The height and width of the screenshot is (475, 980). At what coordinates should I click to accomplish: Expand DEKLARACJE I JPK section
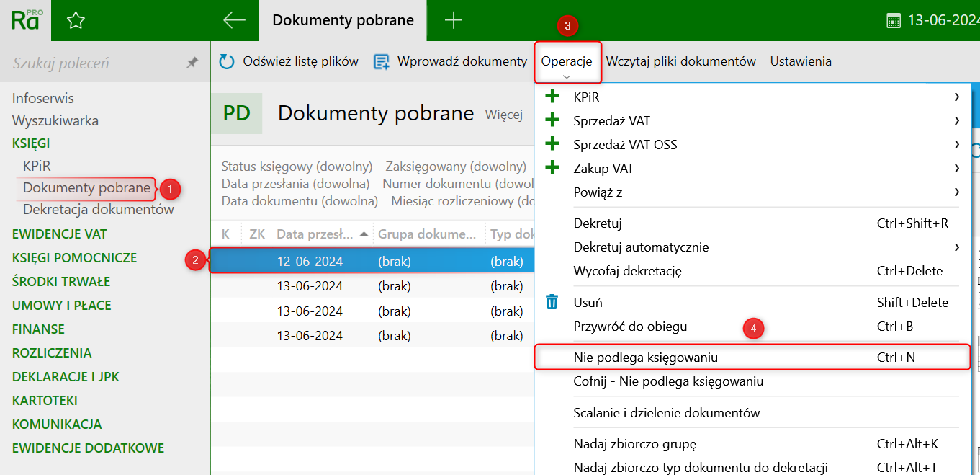click(66, 377)
